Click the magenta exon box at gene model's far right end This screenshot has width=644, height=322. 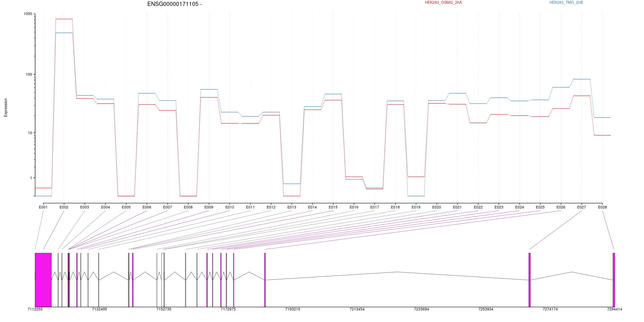pyautogui.click(x=614, y=280)
